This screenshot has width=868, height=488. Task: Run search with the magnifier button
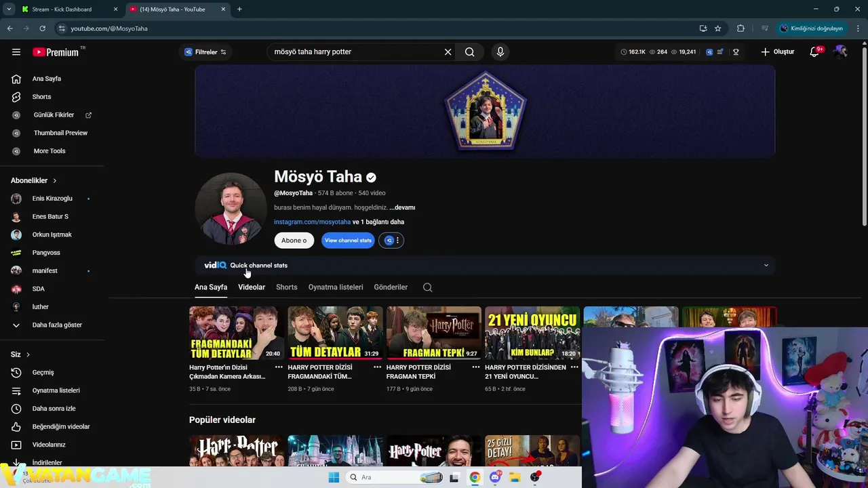[x=469, y=52]
